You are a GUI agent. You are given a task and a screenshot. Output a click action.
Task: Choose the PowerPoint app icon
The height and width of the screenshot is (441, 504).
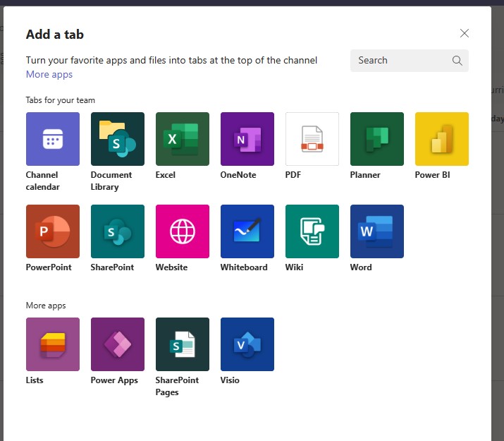(x=53, y=231)
